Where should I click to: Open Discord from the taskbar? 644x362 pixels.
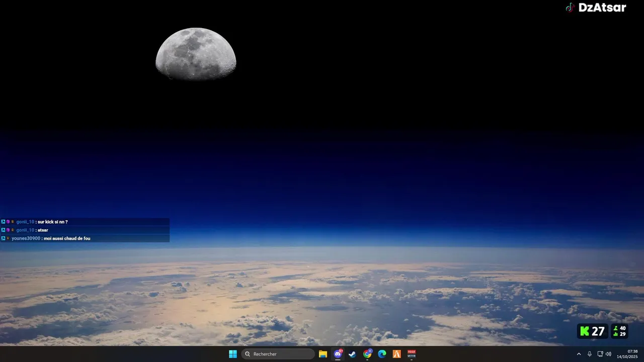click(338, 354)
